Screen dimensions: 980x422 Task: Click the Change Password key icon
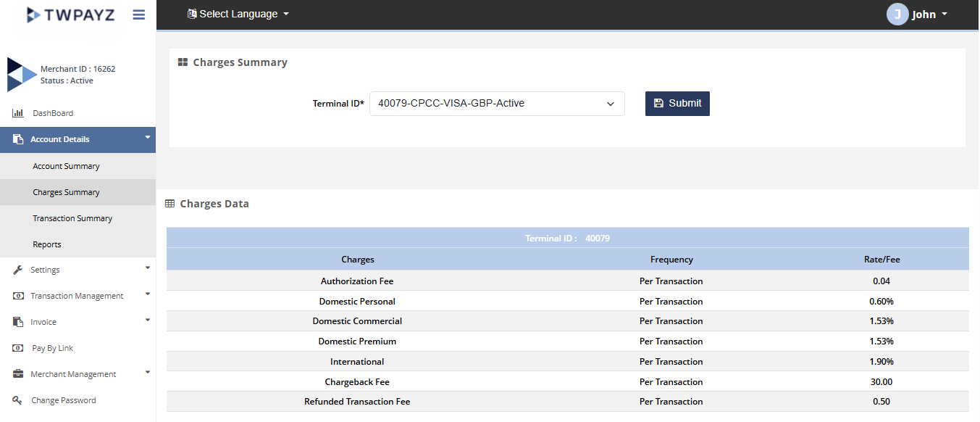[x=18, y=400]
